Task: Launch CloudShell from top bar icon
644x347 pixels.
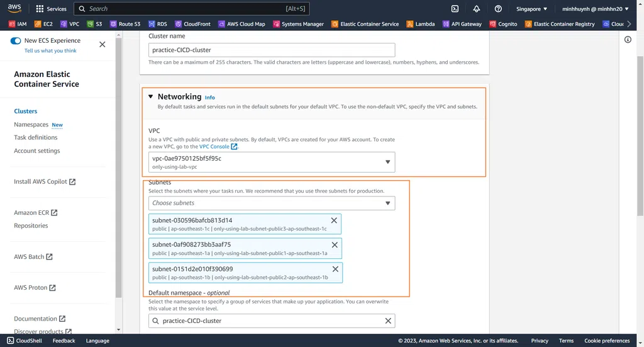Action: pos(455,9)
